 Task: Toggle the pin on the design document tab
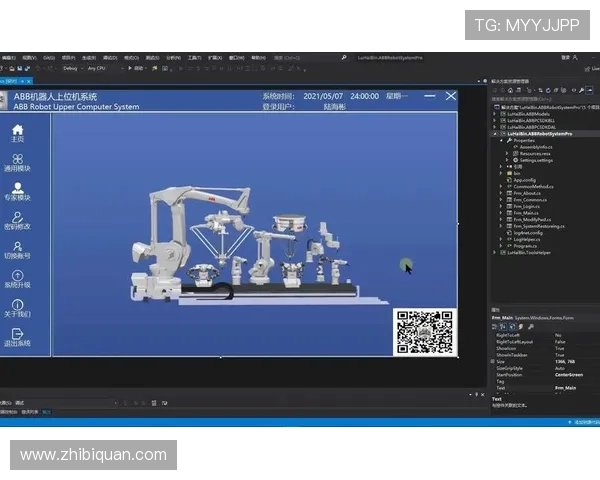[22, 81]
